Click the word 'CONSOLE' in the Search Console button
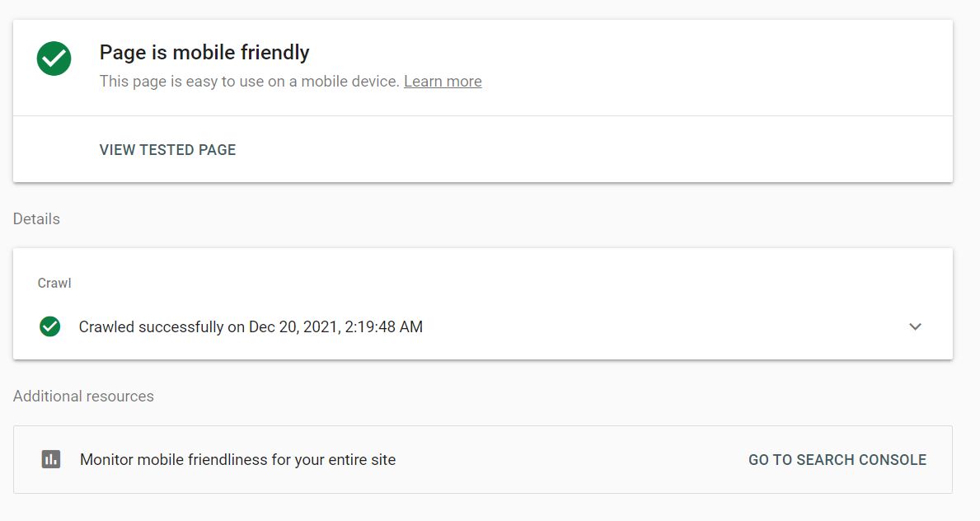Viewport: 980px width, 521px height. pos(893,460)
